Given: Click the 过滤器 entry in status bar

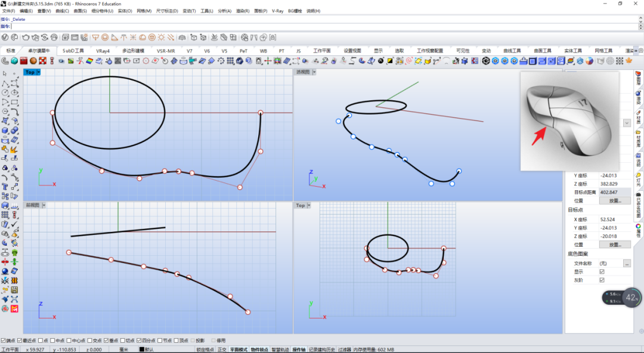Looking at the screenshot, I should [x=344, y=349].
